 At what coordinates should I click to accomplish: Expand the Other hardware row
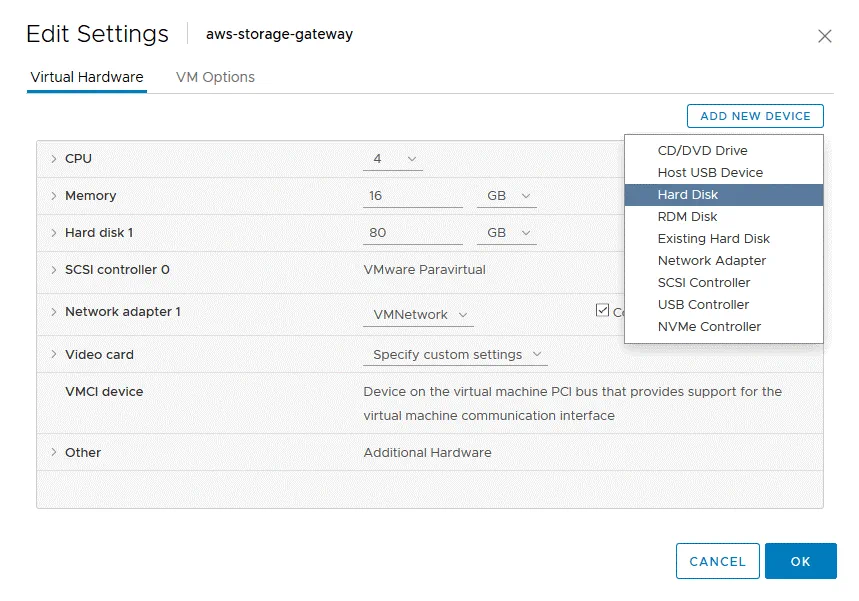54,453
